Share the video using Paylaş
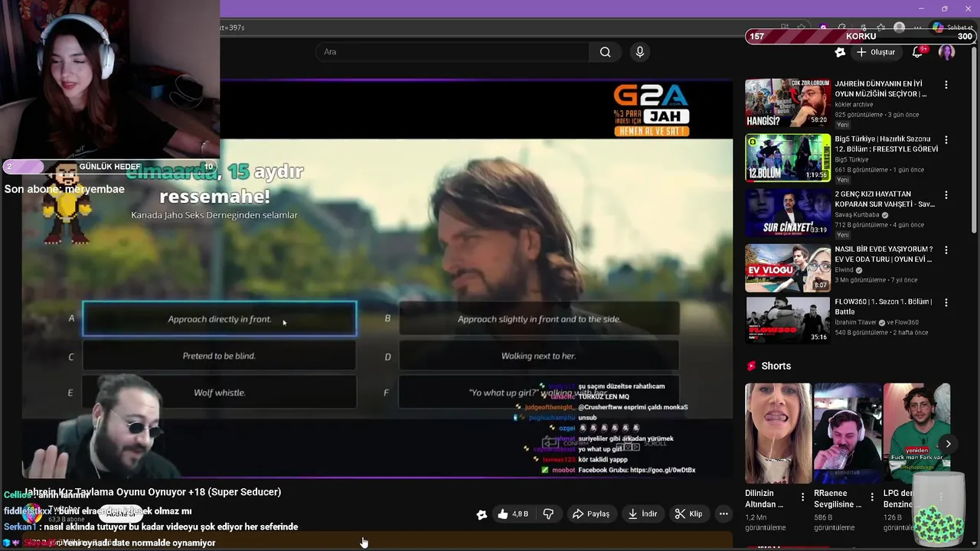The image size is (980, 551). coord(591,514)
